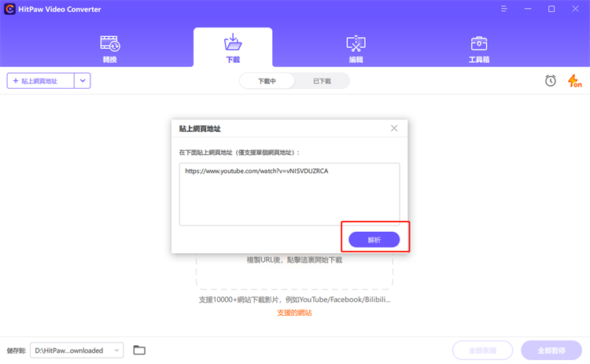The image size is (590, 364).
Task: Click the 全部恢復 (Resume All) button
Action: (482, 351)
